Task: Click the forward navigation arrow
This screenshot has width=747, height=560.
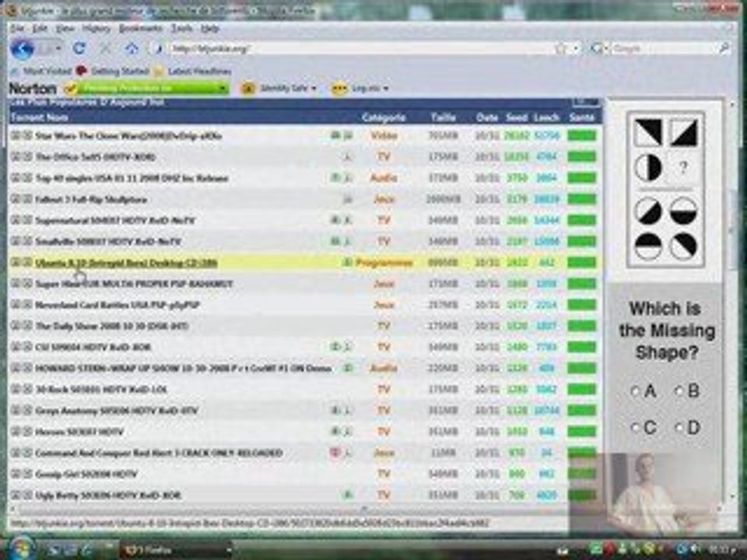Action: click(46, 48)
